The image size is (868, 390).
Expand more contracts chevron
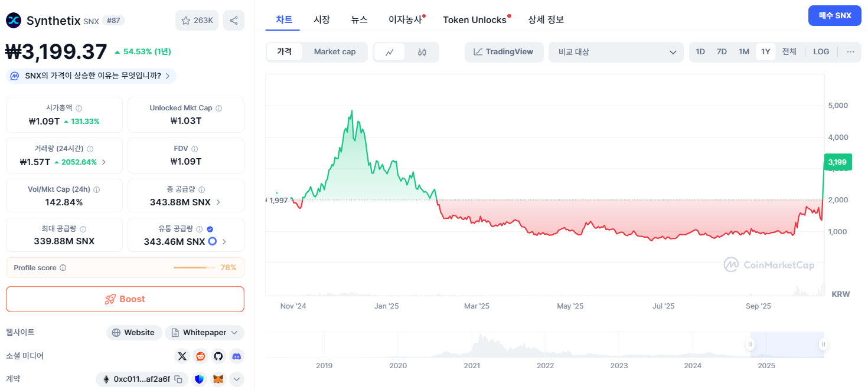[236, 379]
